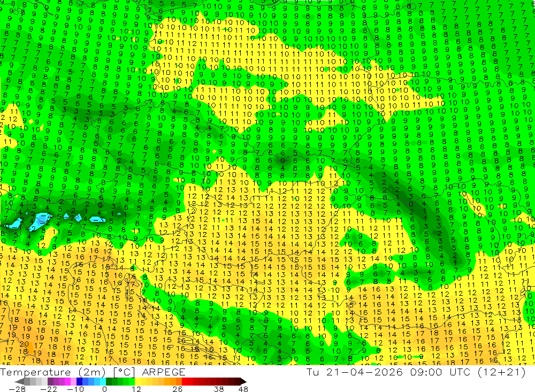Click the 38 legend label
The image size is (535, 392).
click(219, 389)
